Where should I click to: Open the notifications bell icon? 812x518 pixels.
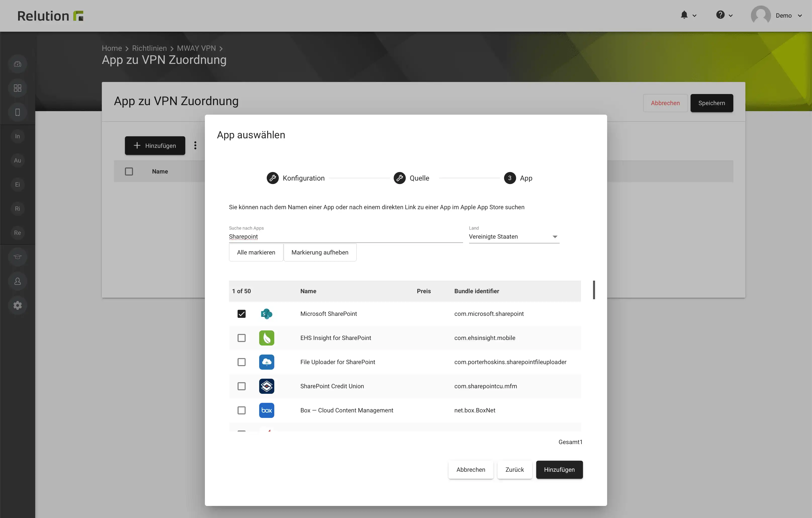click(x=684, y=15)
